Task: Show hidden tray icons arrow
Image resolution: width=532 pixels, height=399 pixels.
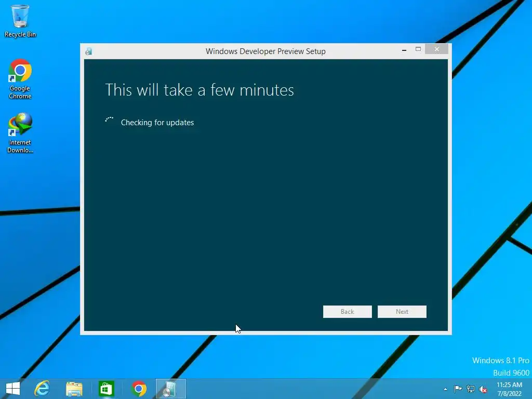Action: tap(445, 389)
